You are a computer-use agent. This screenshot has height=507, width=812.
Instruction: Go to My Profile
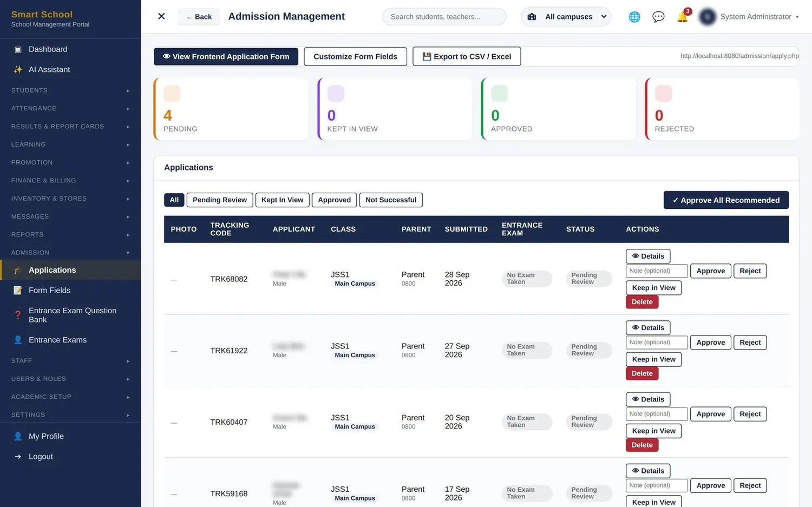70,436
